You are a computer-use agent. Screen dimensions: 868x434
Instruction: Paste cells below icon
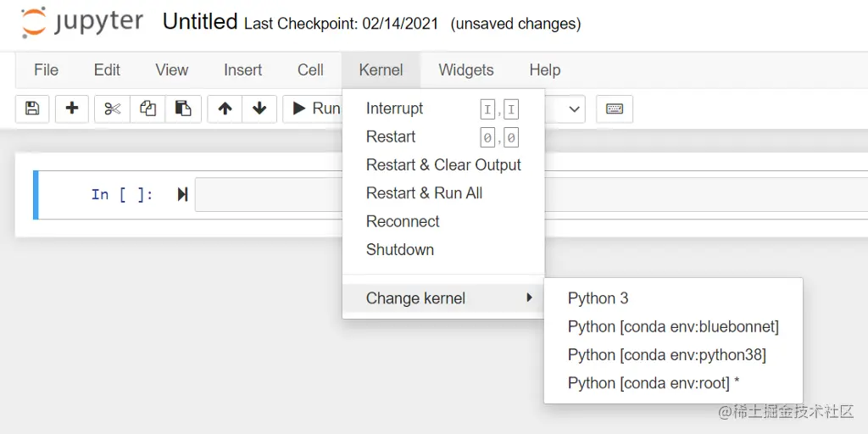(182, 108)
